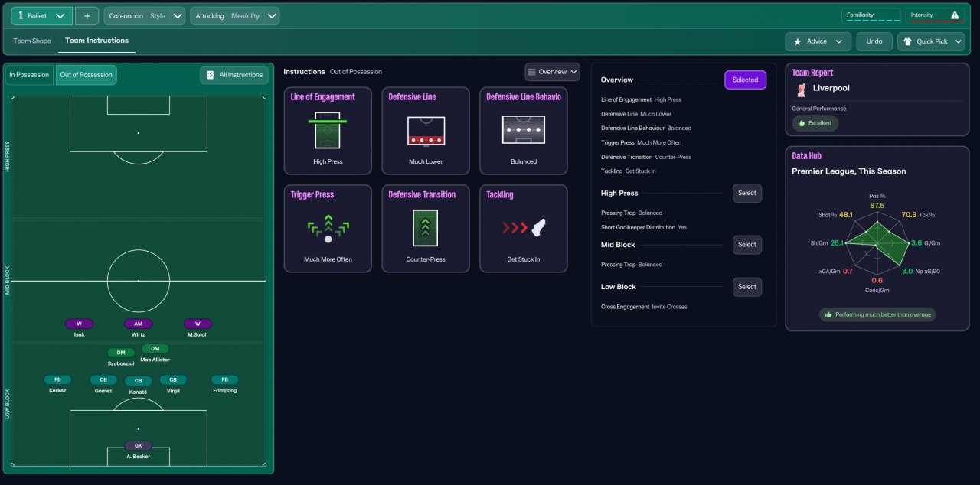
Task: Open the Defensive Line Behaviour icon card
Action: click(524, 131)
